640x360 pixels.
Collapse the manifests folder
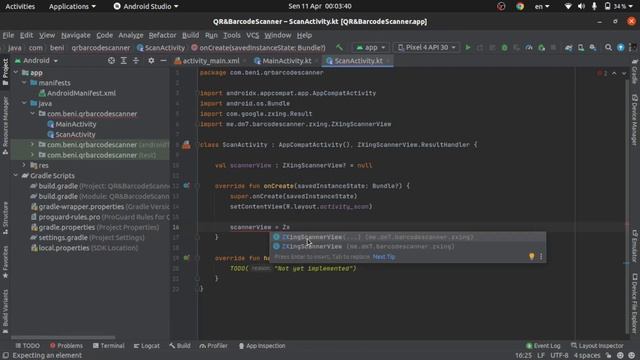click(x=24, y=82)
